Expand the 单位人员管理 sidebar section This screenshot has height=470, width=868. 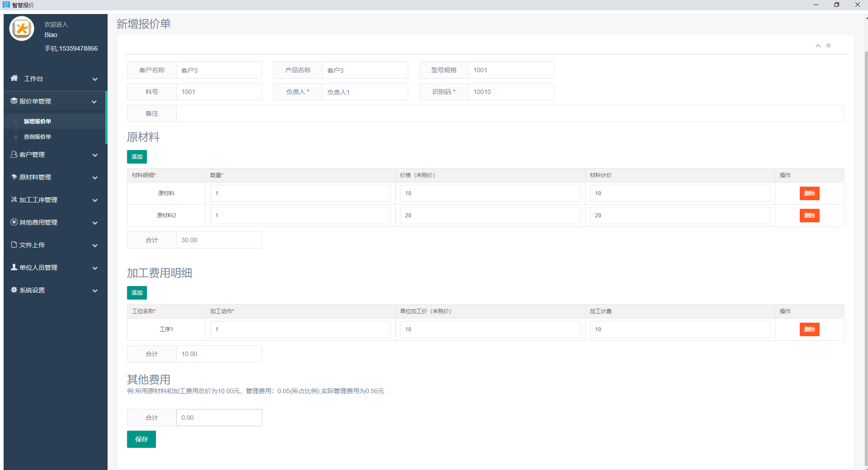[x=95, y=268]
